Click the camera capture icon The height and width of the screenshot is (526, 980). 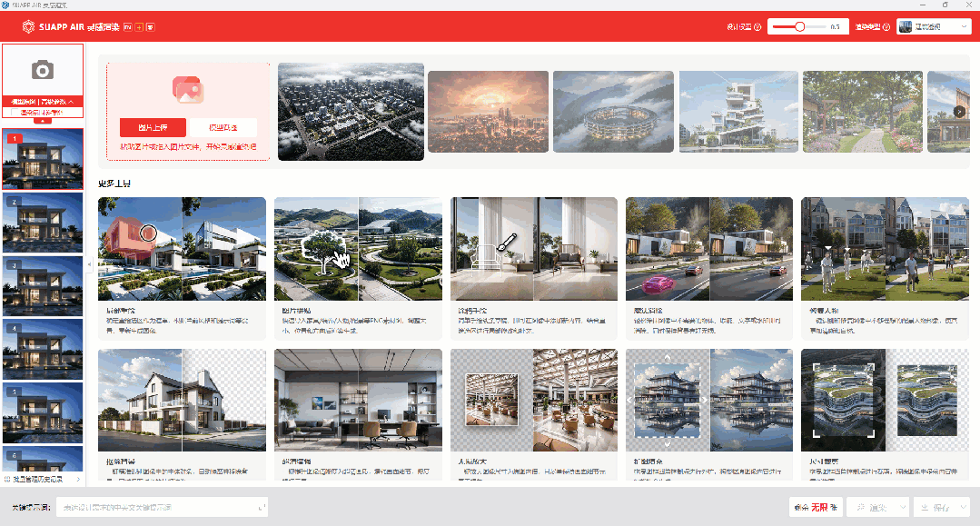[x=42, y=70]
